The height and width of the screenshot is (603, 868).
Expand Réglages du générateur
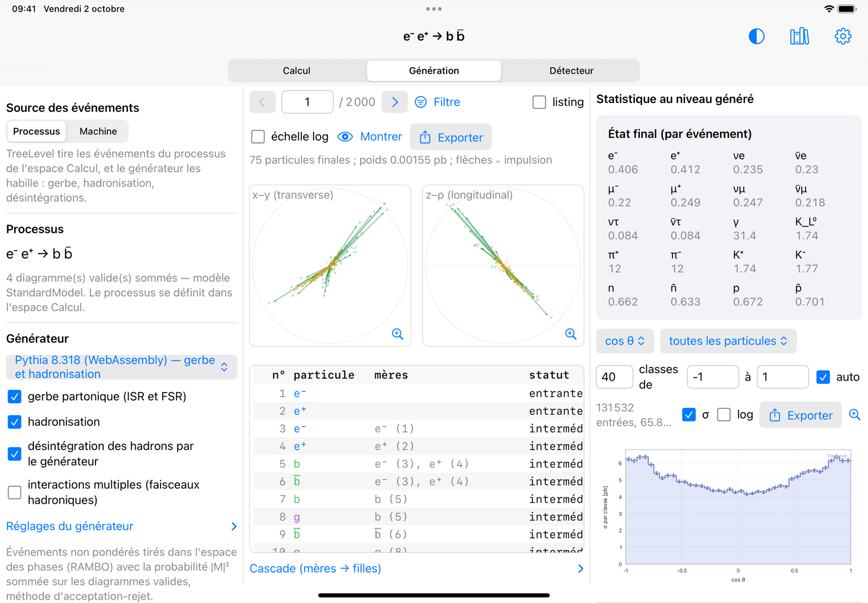(122, 526)
